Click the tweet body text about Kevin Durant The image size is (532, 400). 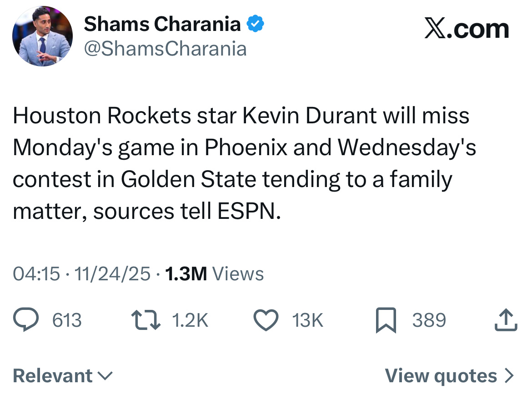click(241, 164)
